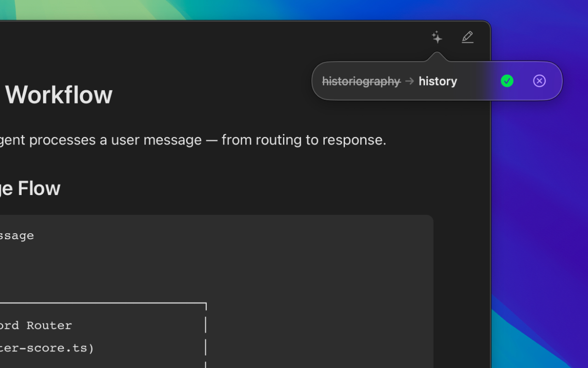Click "ord Router" text in the diagram

(x=36, y=325)
